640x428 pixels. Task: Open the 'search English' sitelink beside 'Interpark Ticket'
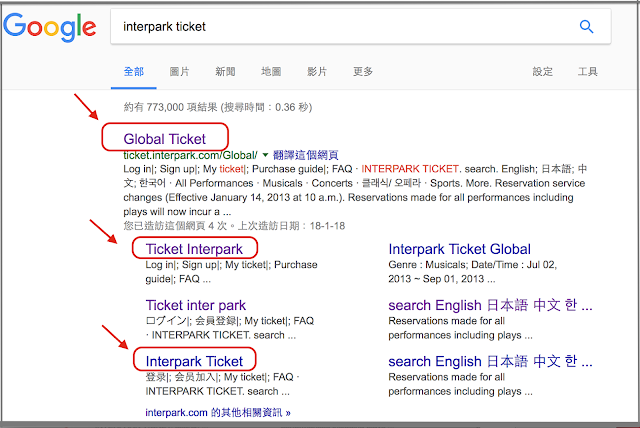[490, 361]
